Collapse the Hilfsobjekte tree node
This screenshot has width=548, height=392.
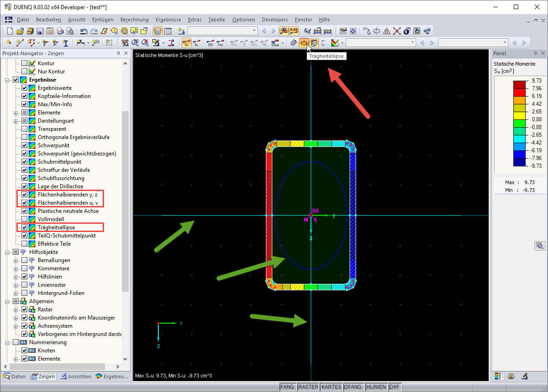7,252
